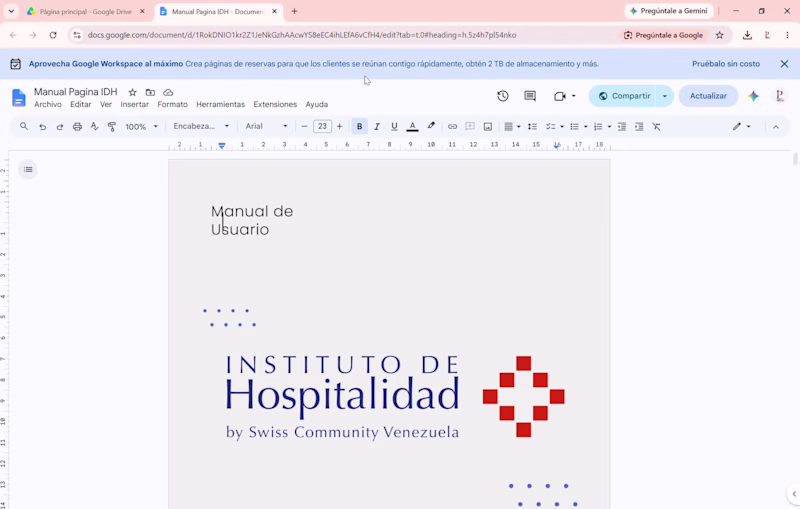
Task: Star the Manual Pagina IDH document
Action: (x=133, y=92)
